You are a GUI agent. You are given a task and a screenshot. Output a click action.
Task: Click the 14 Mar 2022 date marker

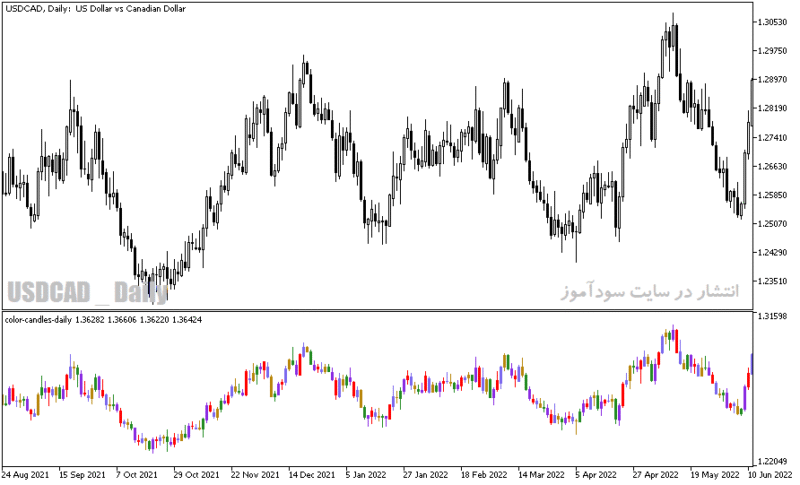[542, 475]
